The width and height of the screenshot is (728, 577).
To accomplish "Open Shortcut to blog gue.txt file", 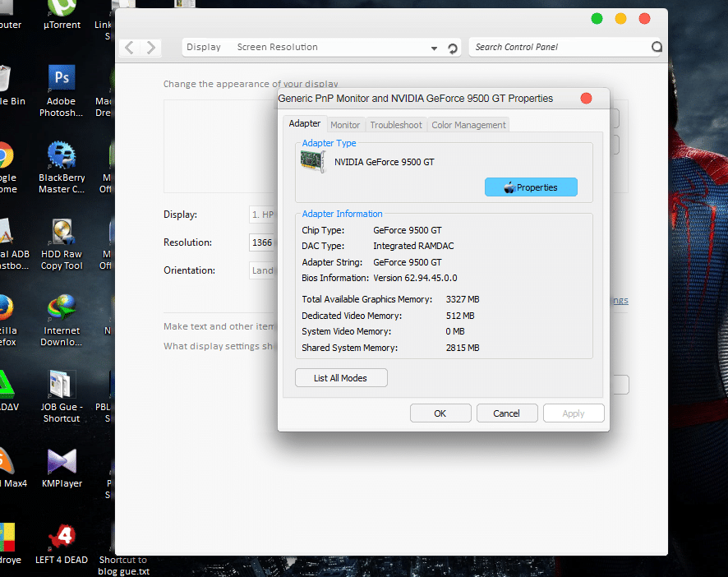I will point(123,565).
